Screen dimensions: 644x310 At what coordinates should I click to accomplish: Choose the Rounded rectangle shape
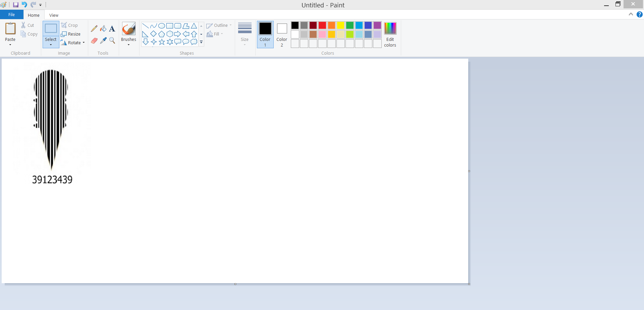[x=178, y=26]
